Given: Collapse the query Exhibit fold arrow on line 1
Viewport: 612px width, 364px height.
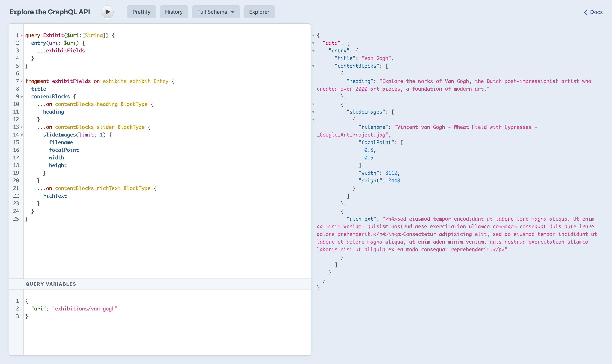Looking at the screenshot, I should (22, 36).
